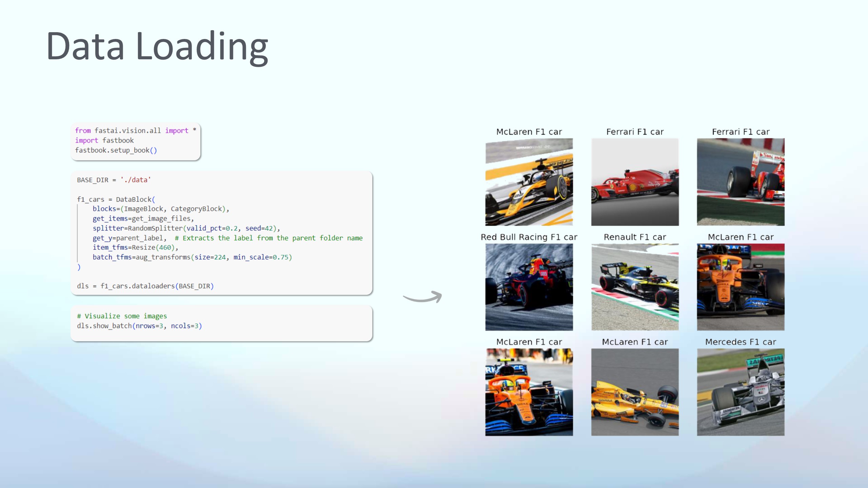Click the fastai import code block

135,141
